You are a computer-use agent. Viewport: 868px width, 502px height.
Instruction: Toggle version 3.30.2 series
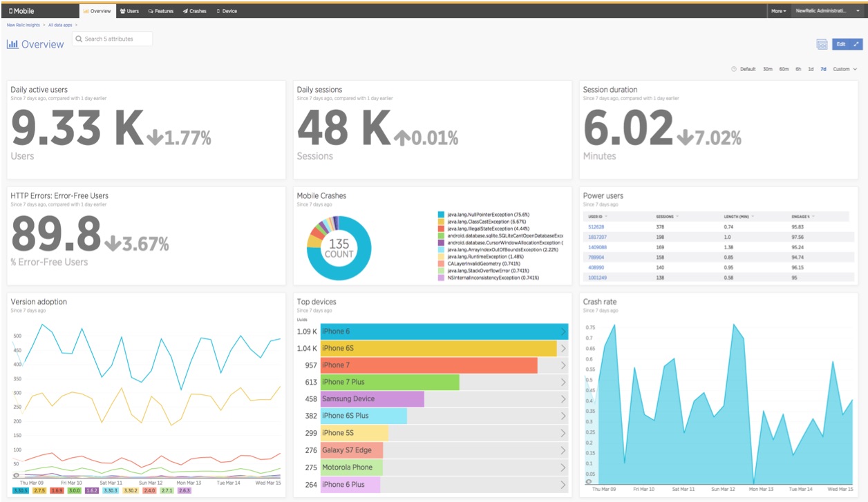131,491
